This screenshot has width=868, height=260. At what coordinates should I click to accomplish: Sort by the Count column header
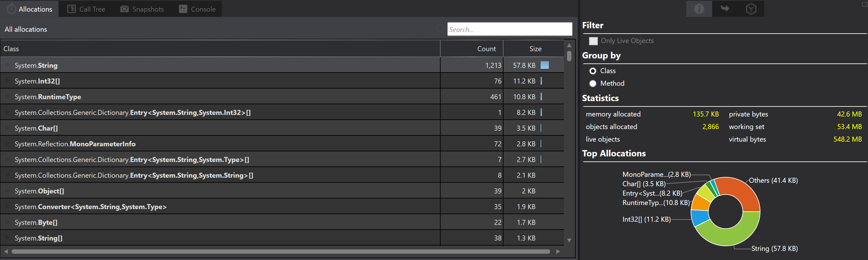[472, 49]
